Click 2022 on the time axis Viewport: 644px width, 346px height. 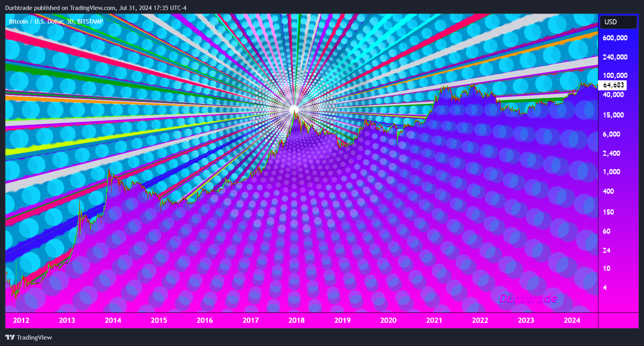pyautogui.click(x=480, y=320)
